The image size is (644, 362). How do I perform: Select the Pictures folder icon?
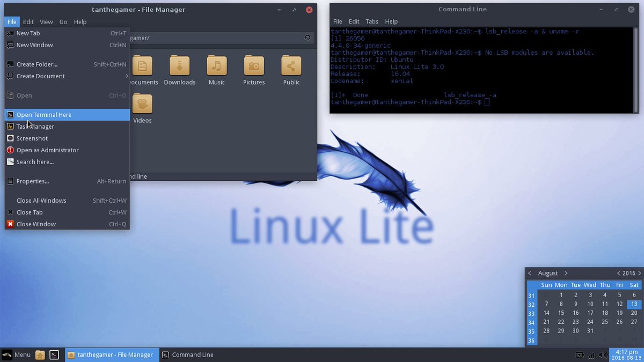(254, 65)
